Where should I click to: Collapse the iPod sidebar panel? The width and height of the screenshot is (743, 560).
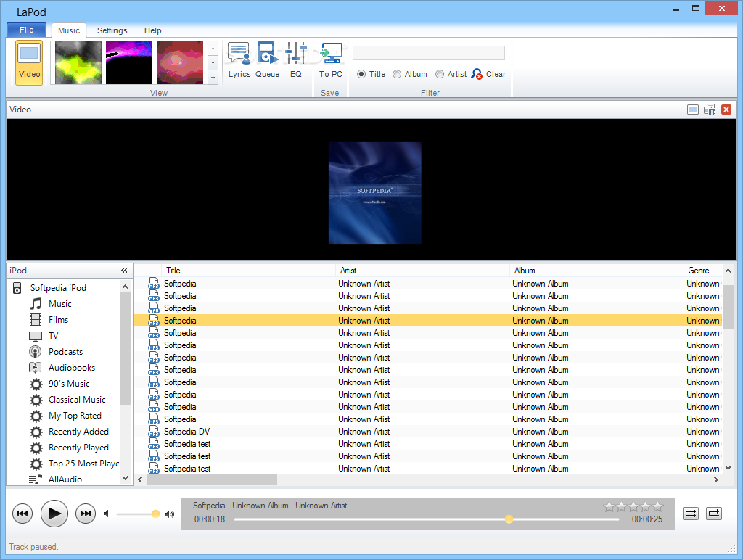pos(124,271)
